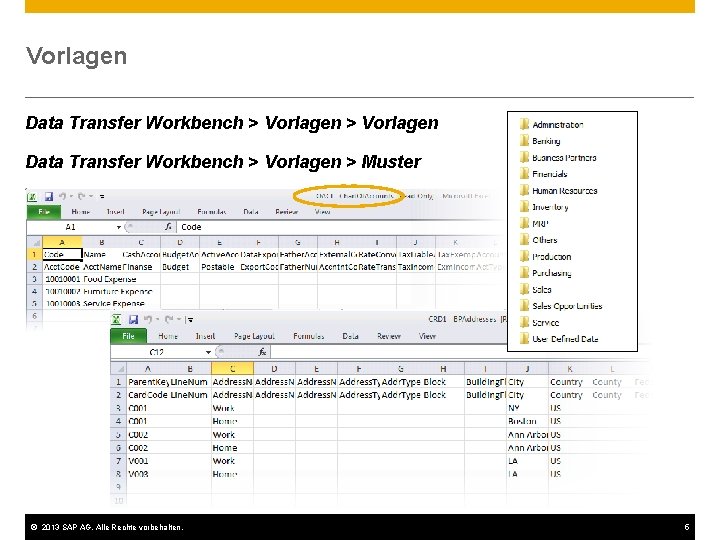720x540 pixels.
Task: Open the Sales folder
Action: click(535, 289)
